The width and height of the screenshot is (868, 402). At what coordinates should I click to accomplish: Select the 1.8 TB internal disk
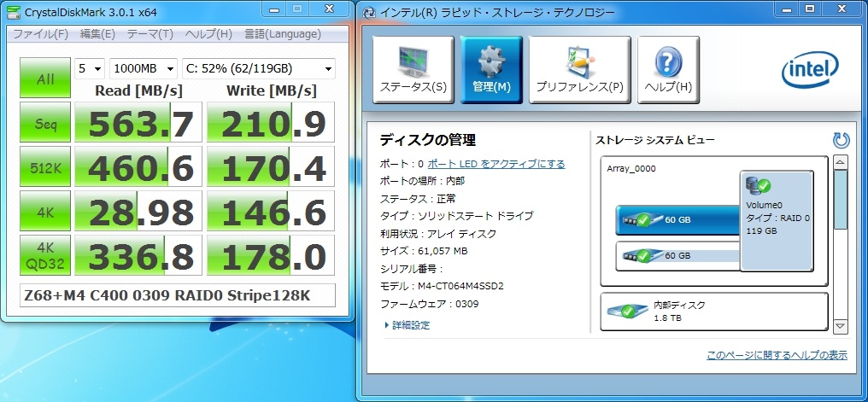tap(714, 312)
